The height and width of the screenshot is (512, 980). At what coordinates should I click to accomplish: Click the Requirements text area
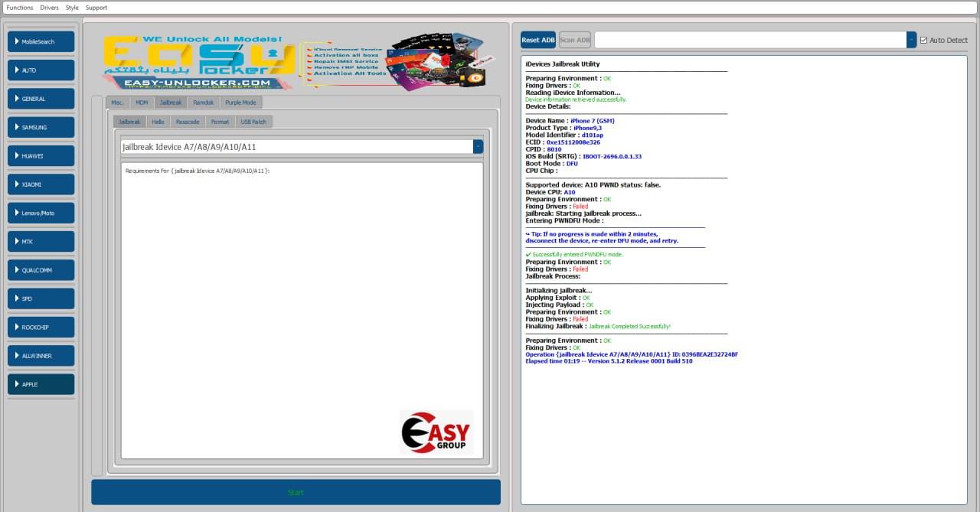tap(302, 310)
